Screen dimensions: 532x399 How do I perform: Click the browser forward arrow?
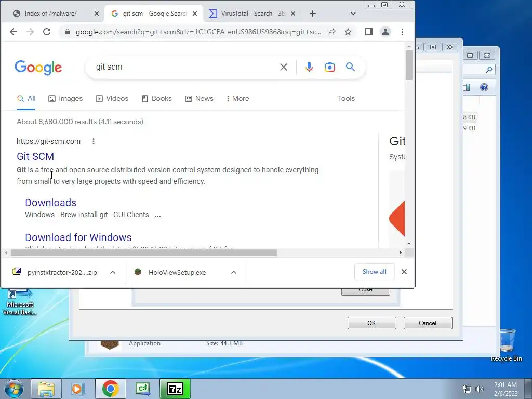coord(30,32)
